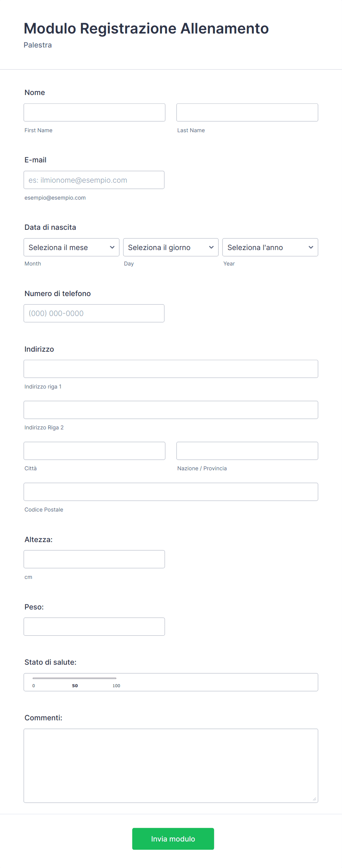Focus the Altezza cm input
Screen dimensions: 342x868
coord(94,559)
